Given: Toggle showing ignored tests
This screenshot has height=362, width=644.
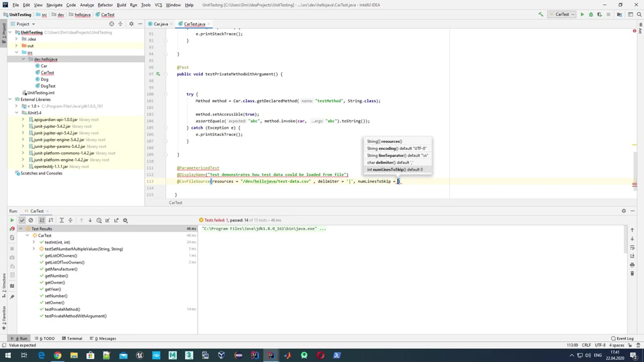Looking at the screenshot, I should 31,220.
